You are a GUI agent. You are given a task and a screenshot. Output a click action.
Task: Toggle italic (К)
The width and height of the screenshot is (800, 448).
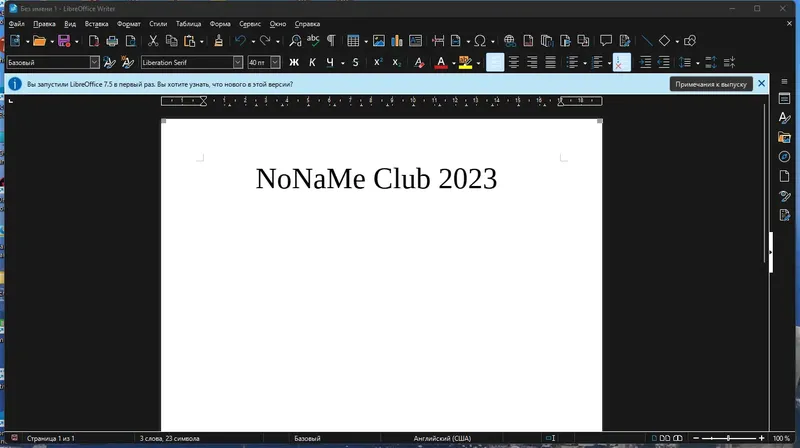tap(312, 62)
